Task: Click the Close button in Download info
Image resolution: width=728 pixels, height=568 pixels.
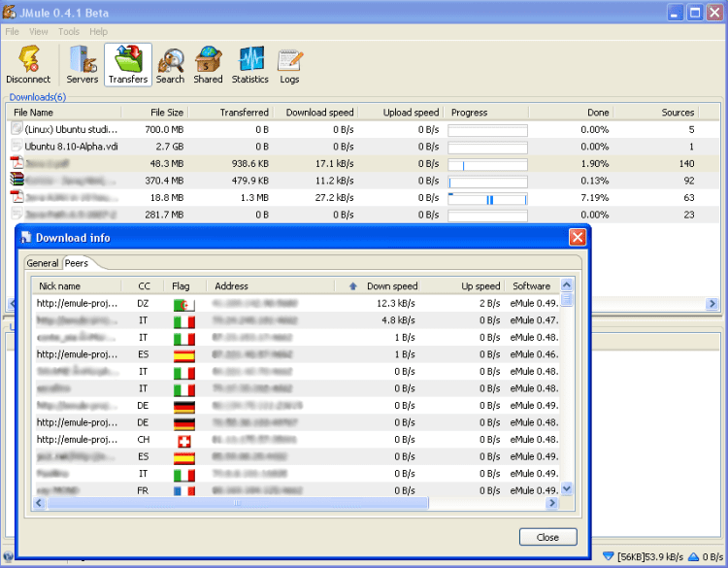Action: pyautogui.click(x=547, y=537)
